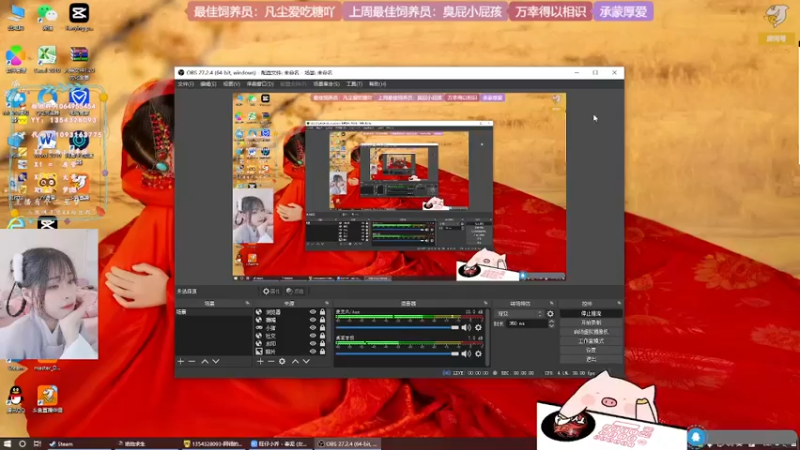Remove the selected scene with the minus icon

(x=192, y=361)
